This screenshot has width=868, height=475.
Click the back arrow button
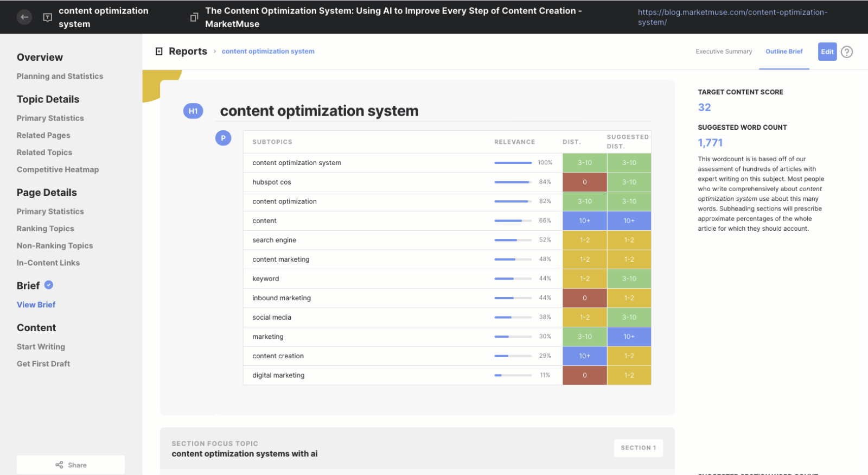click(x=24, y=17)
